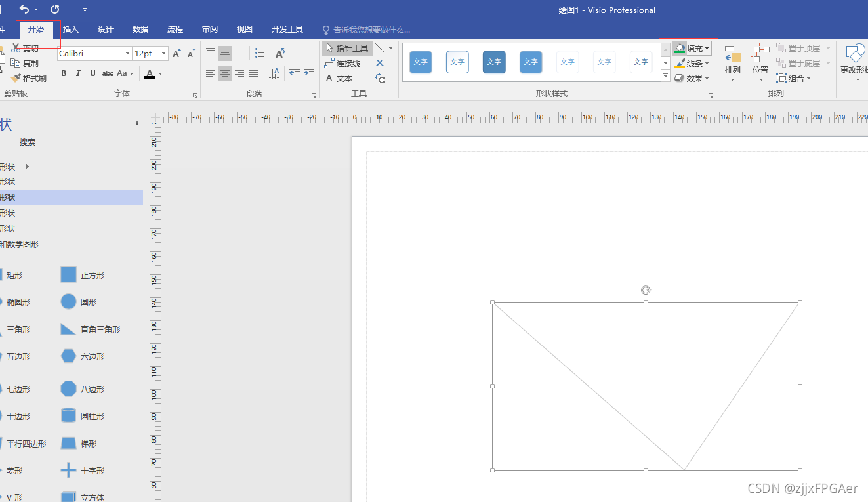Change text direction icon
The image size is (868, 502).
[x=274, y=73]
